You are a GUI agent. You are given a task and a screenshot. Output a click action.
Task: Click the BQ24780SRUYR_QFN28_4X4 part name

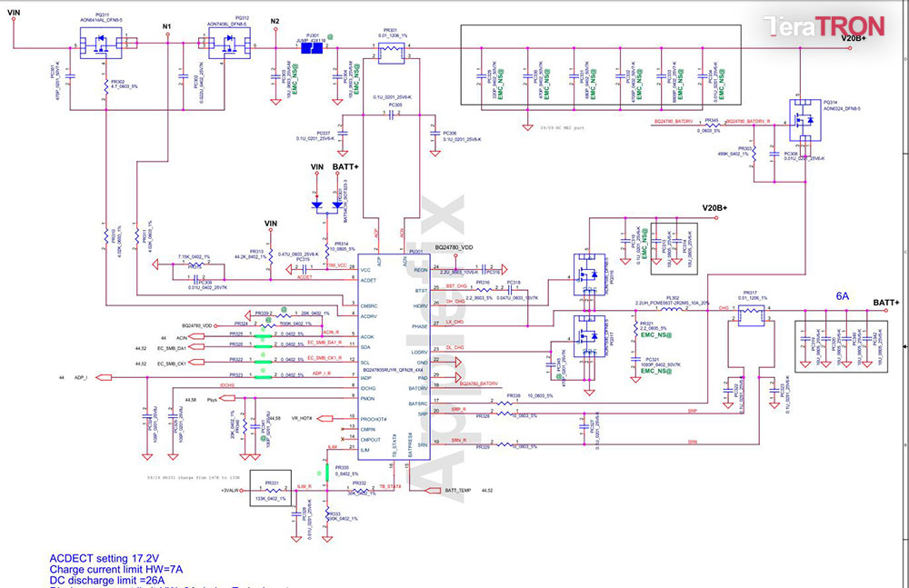(x=393, y=369)
